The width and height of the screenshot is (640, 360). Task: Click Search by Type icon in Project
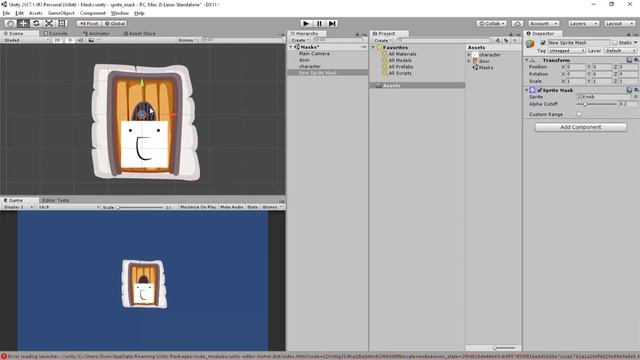coord(498,40)
